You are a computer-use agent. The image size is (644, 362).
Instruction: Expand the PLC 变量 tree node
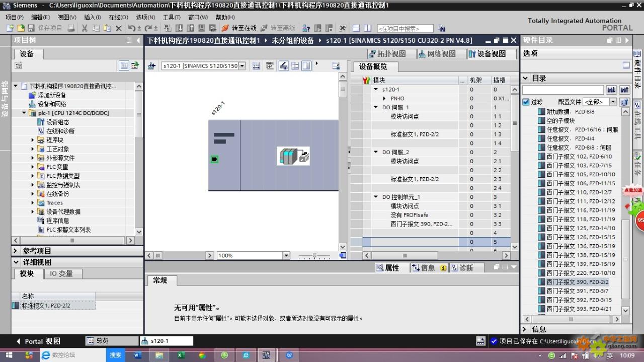click(x=33, y=167)
